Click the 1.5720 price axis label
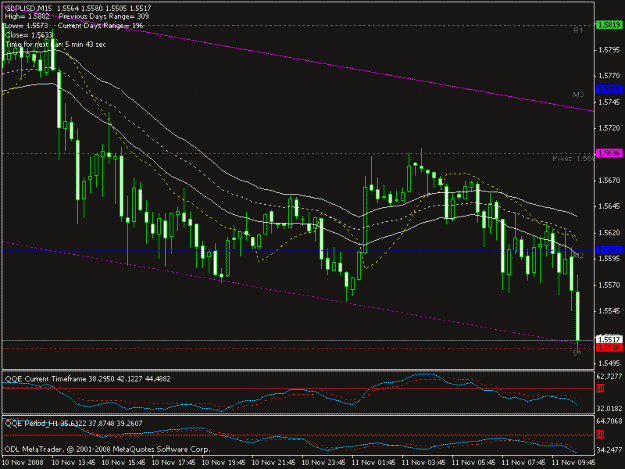625x469 pixels. pos(609,128)
